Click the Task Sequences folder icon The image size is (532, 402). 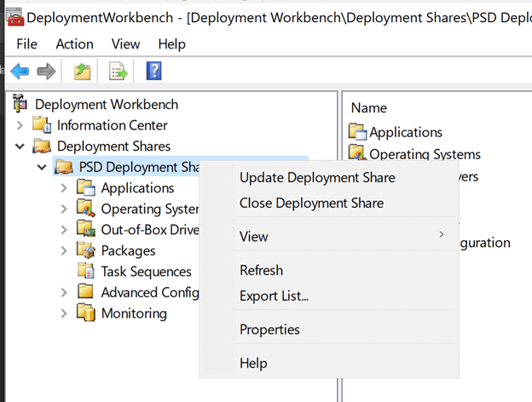click(86, 271)
